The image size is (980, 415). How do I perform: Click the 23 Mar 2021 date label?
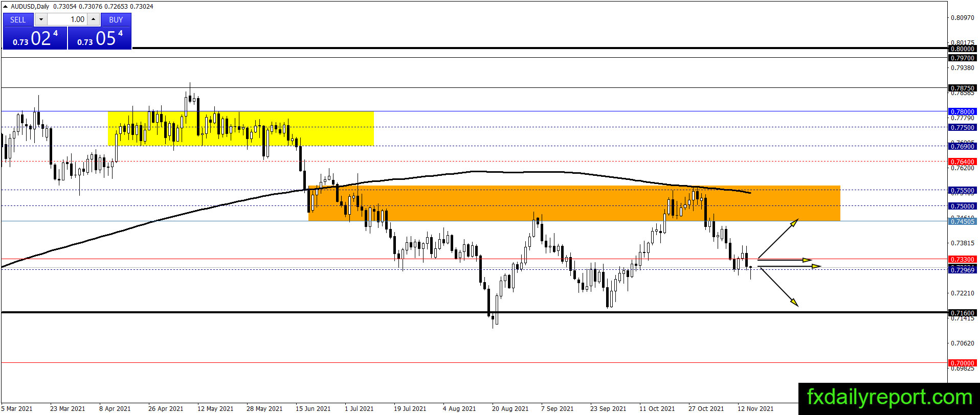68,409
